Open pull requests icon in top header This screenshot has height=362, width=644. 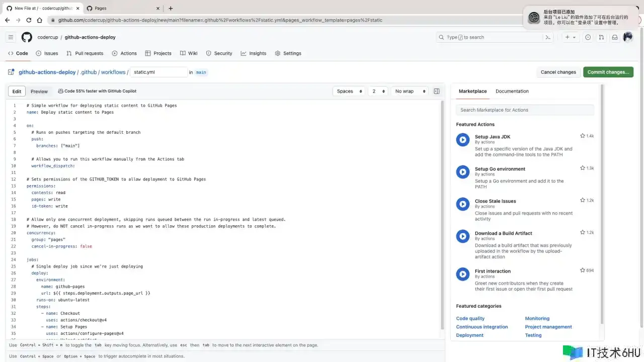tap(601, 37)
